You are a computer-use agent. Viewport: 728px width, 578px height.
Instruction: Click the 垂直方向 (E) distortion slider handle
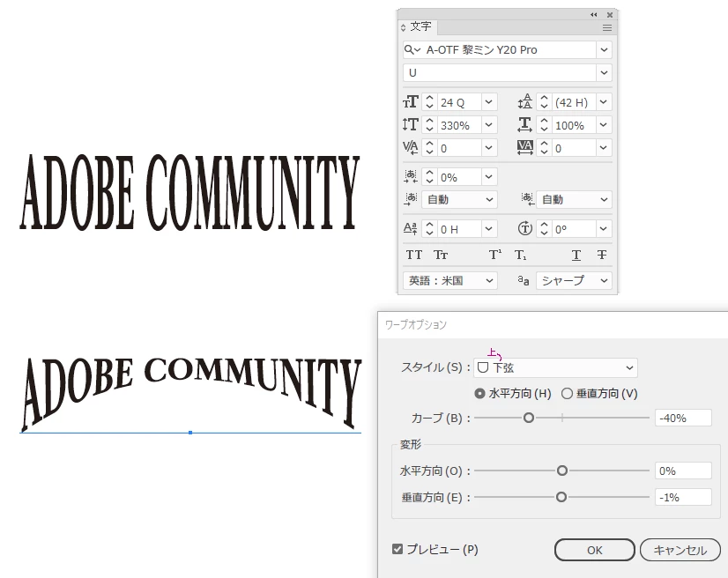pyautogui.click(x=561, y=497)
